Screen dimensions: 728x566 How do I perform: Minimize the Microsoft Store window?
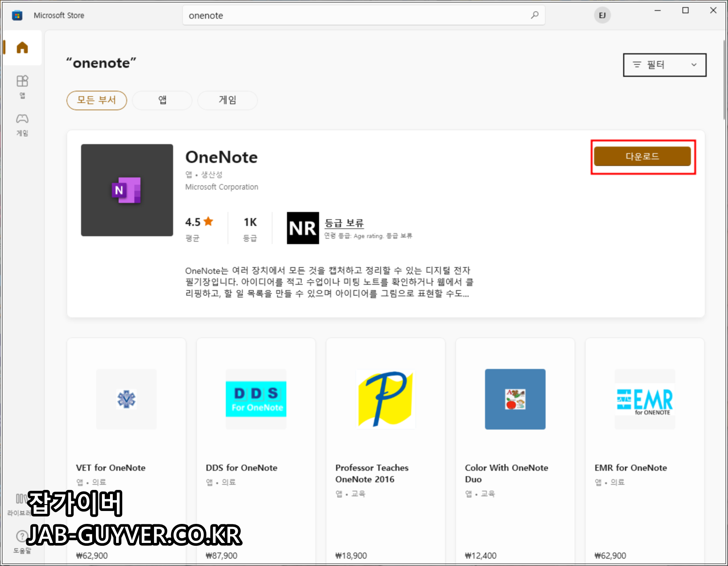[658, 11]
